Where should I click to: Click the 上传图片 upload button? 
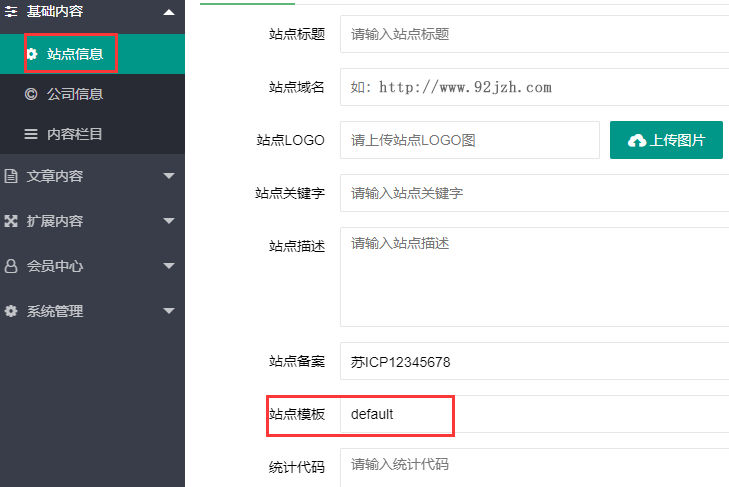tap(666, 140)
